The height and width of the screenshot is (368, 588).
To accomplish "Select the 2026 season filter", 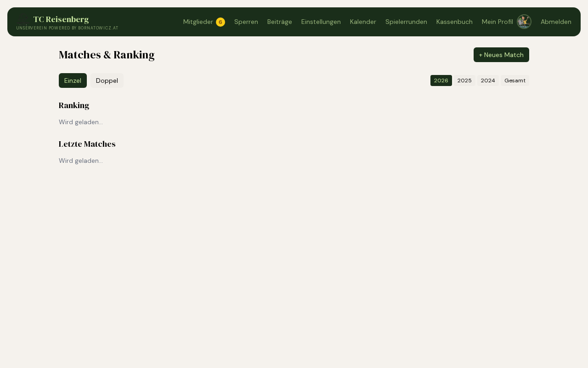I will pyautogui.click(x=441, y=80).
